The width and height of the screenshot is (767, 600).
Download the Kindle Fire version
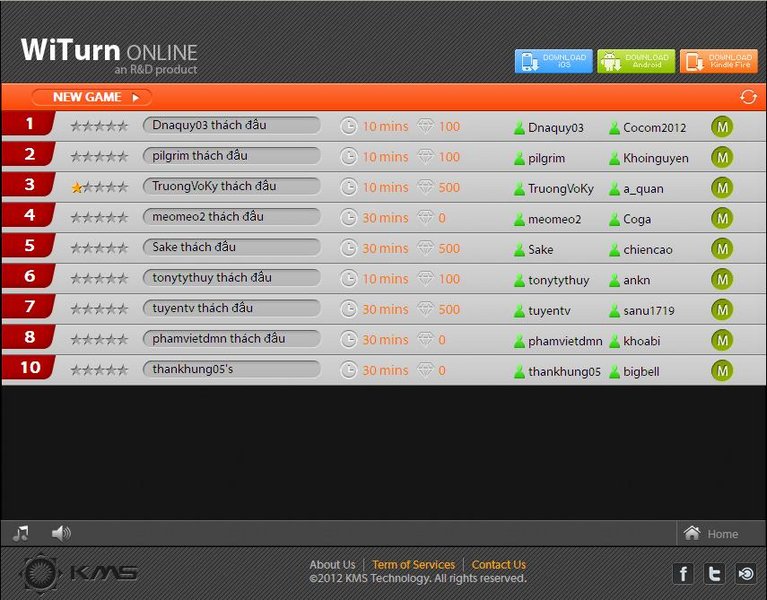tap(718, 62)
